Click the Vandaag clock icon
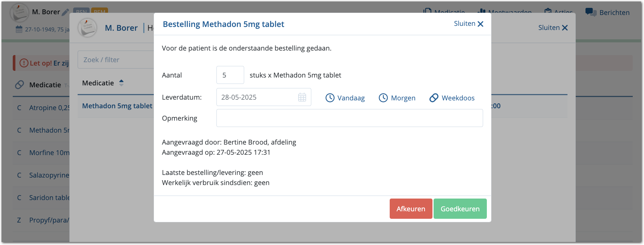Image resolution: width=644 pixels, height=245 pixels. click(x=330, y=98)
